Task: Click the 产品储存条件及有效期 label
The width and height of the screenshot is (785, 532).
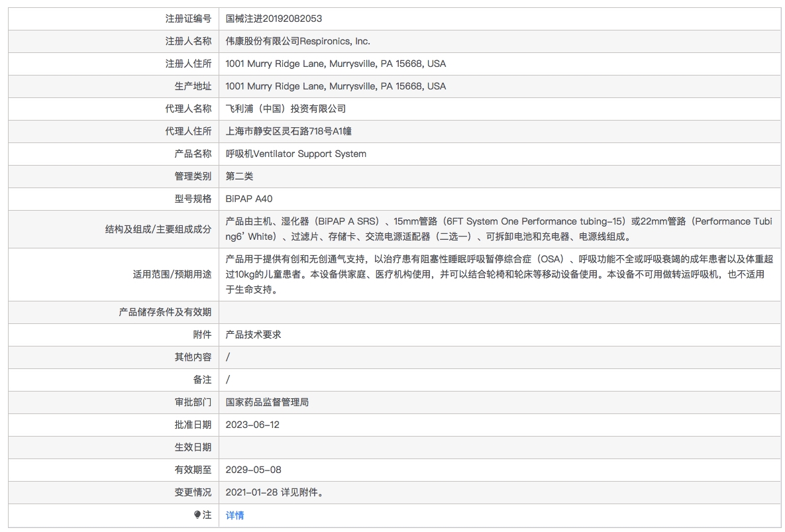Action: pos(165,312)
